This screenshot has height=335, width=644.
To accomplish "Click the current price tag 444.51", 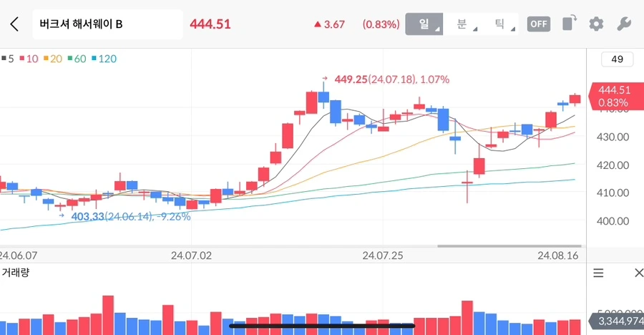I will 616,96.
